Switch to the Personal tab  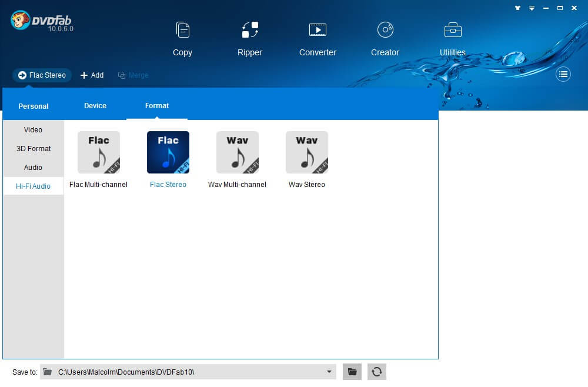34,106
